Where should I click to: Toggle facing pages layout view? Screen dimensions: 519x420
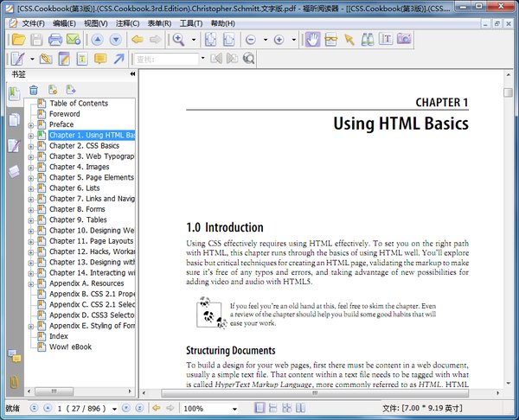[x=300, y=408]
